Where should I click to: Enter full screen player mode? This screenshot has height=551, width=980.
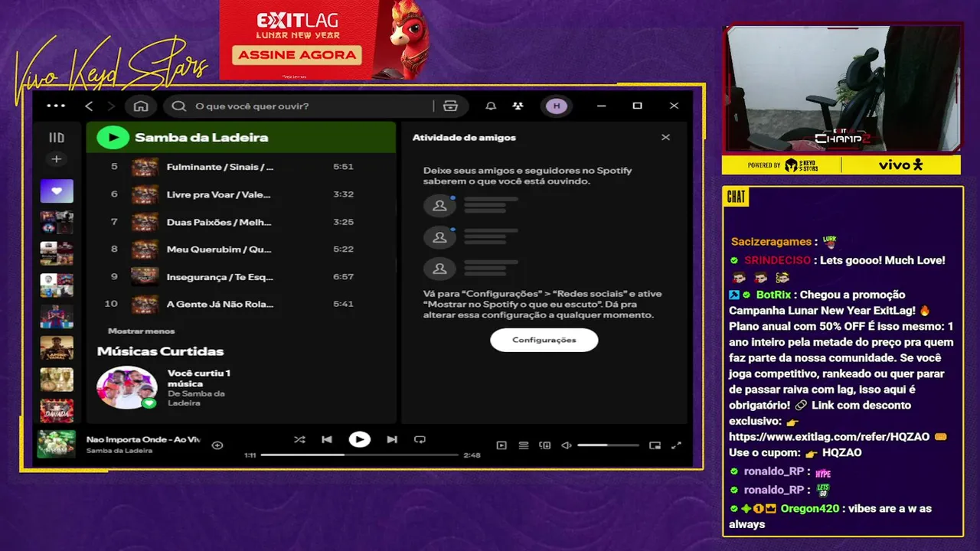[x=676, y=445]
